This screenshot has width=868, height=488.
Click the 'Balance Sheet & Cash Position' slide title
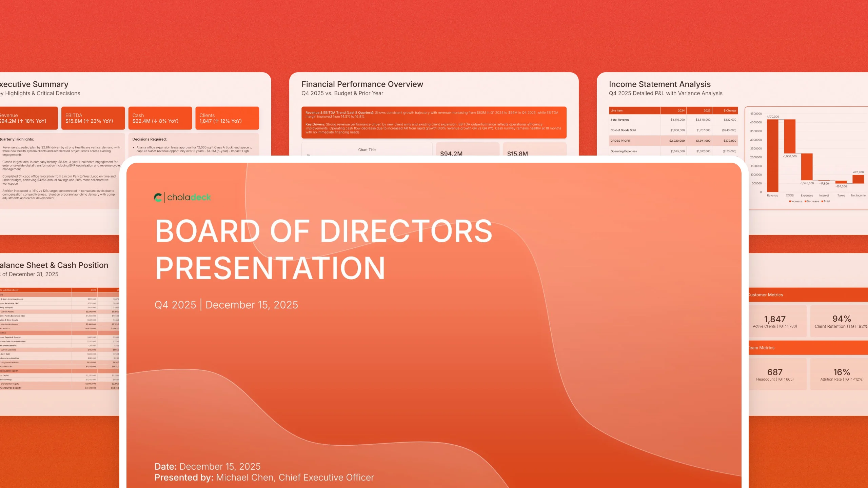point(54,265)
